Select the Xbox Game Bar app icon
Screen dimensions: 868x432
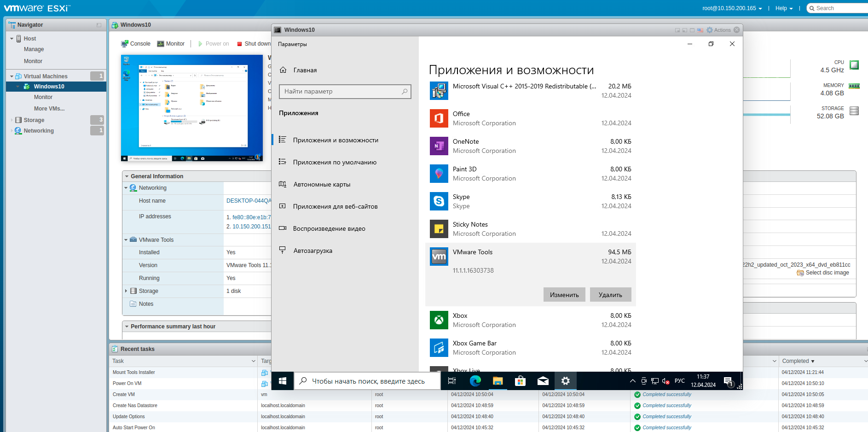(439, 348)
